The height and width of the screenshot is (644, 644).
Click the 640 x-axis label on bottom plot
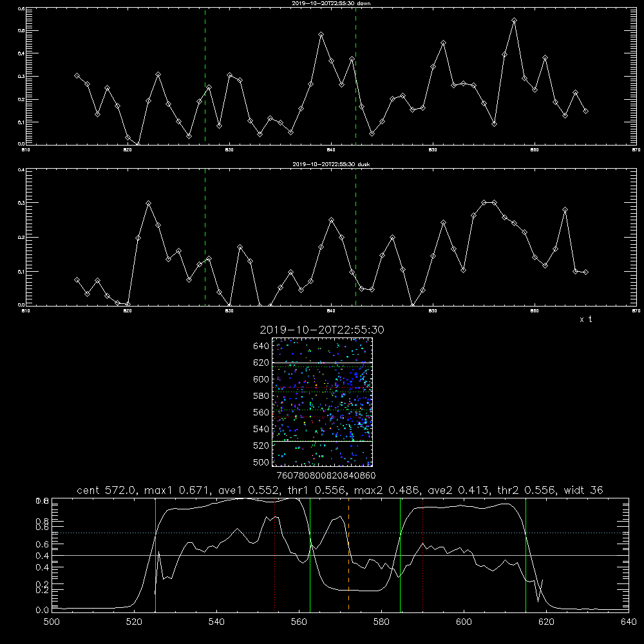pyautogui.click(x=629, y=622)
